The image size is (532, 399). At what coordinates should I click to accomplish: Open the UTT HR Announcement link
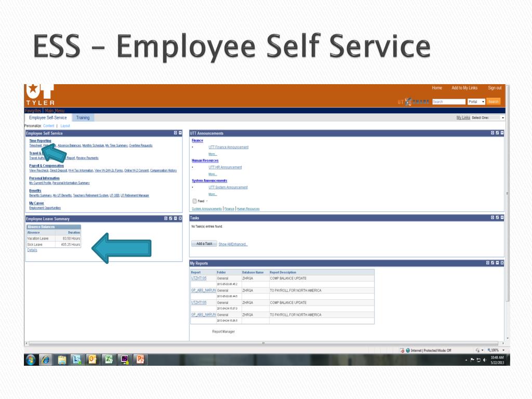(x=225, y=167)
